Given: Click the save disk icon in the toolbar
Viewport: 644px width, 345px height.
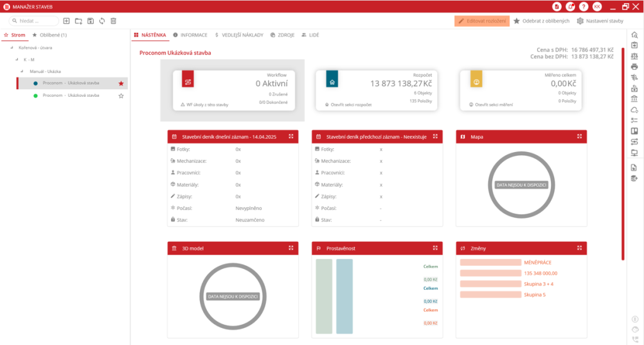Looking at the screenshot, I should [91, 21].
